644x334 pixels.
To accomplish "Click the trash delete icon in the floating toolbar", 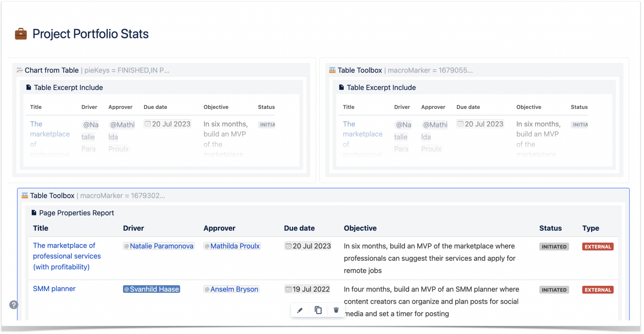I will 336,310.
